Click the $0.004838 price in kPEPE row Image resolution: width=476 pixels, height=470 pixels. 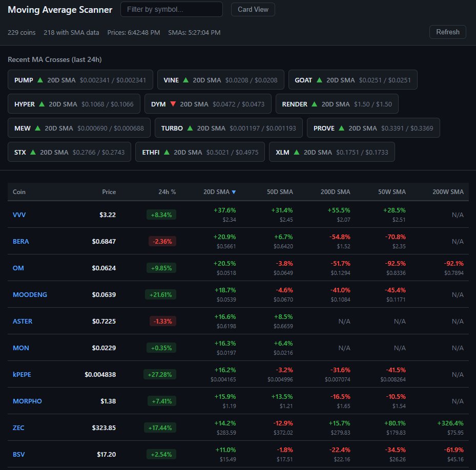click(100, 374)
